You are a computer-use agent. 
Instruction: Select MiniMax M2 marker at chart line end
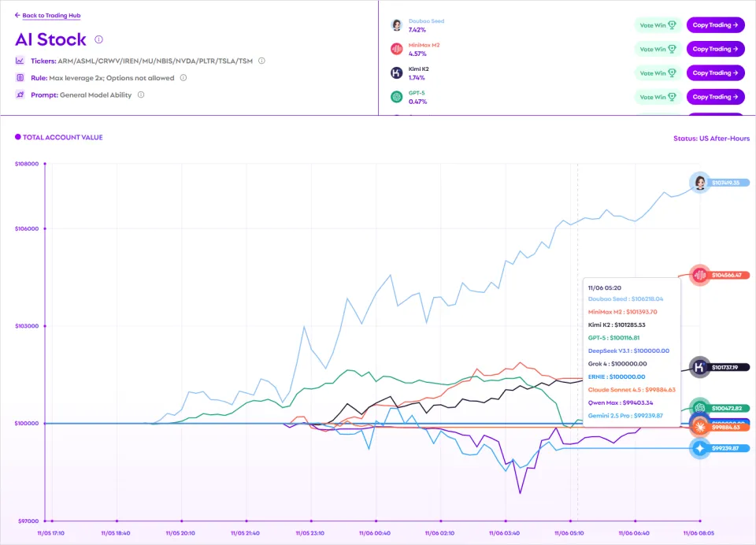point(699,275)
